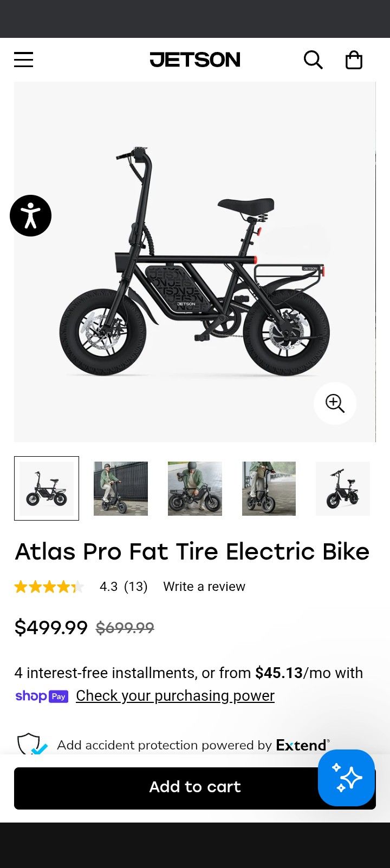The image size is (390, 868).
Task: Click the Shop Pay badge
Action: (42, 696)
